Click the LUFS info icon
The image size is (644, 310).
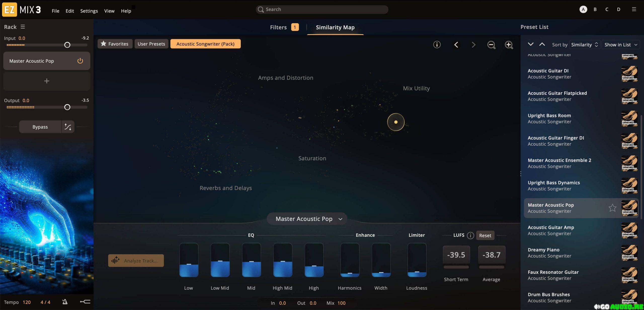tap(470, 235)
